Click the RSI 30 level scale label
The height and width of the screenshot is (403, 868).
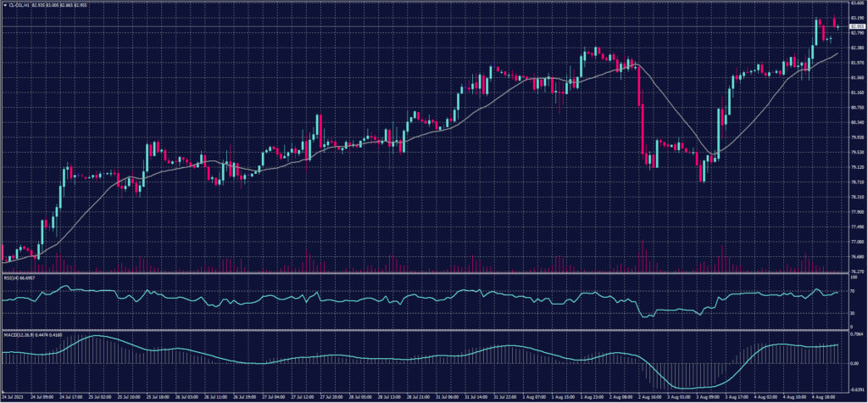850,313
